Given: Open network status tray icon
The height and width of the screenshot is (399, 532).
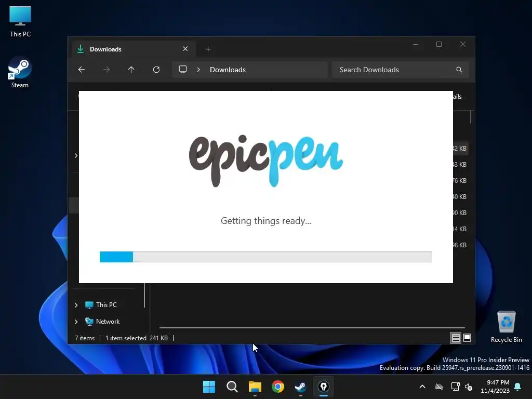Looking at the screenshot, I should [455, 387].
